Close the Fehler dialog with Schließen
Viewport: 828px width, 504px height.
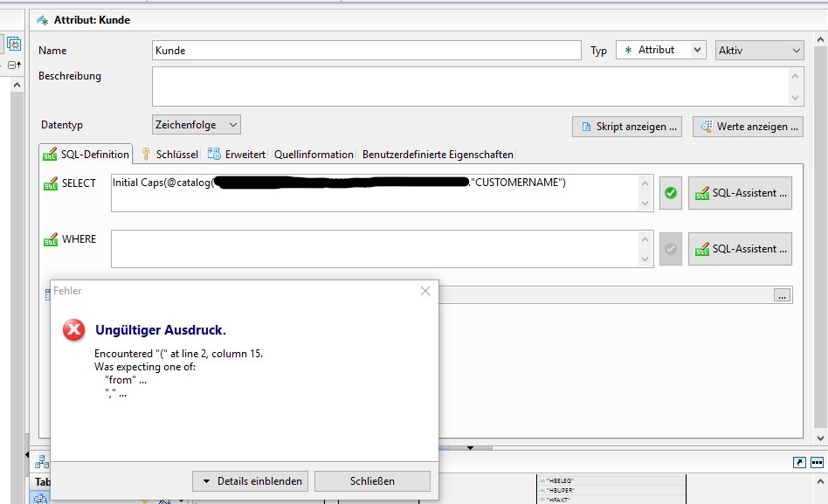[x=372, y=481]
